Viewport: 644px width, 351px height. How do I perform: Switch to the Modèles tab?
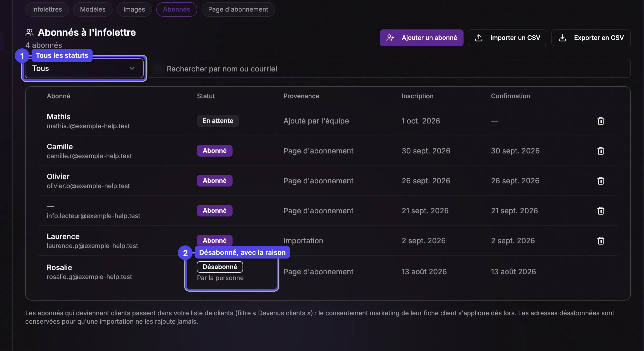pos(93,9)
